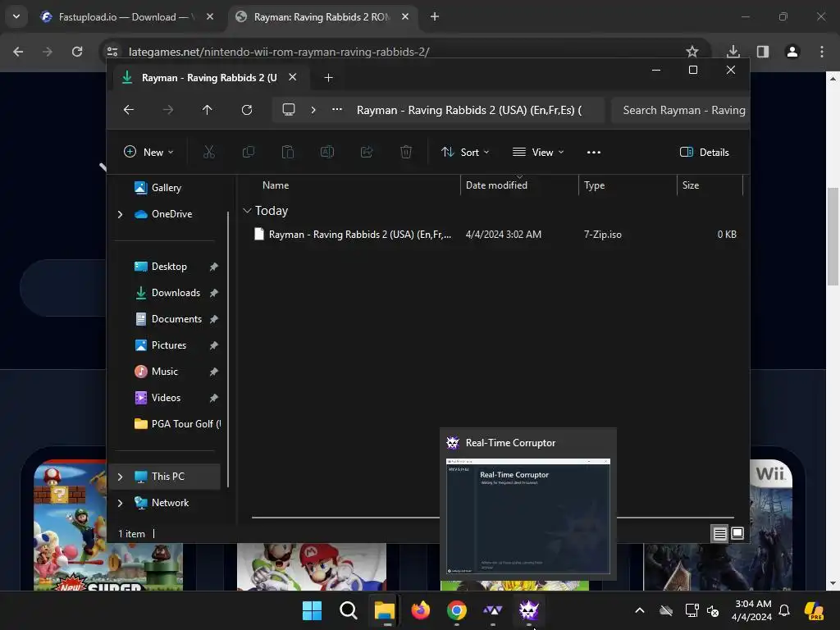Click the Copy icon in Explorer toolbar
840x630 pixels.
click(x=249, y=152)
